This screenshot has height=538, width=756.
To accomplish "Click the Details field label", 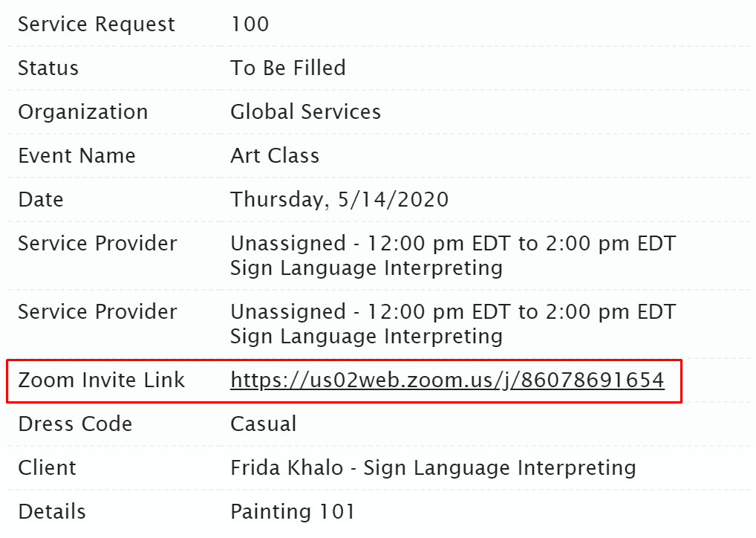I will pyautogui.click(x=52, y=512).
